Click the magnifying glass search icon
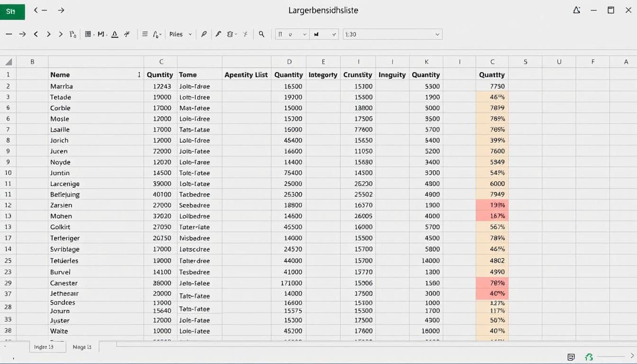Screen dimensions: 637x364 click(261, 34)
